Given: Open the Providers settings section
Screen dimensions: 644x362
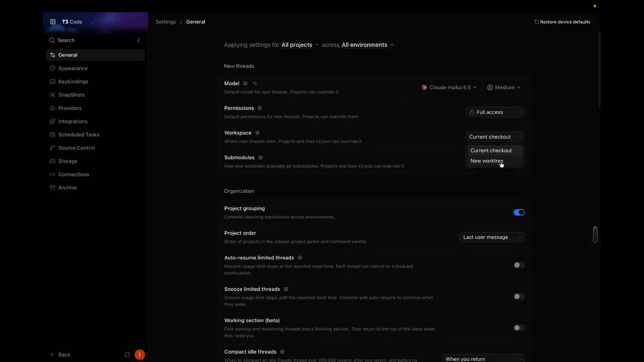Looking at the screenshot, I should [x=96, y=108].
